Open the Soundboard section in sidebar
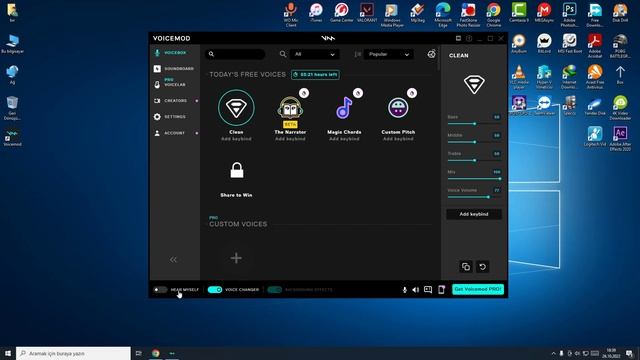Viewport: 640px width, 360px height. coord(174,69)
